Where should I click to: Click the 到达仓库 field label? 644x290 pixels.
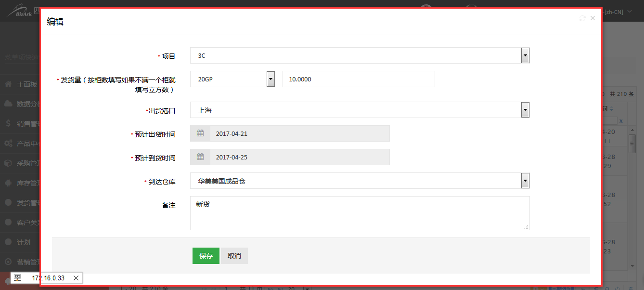tap(162, 182)
